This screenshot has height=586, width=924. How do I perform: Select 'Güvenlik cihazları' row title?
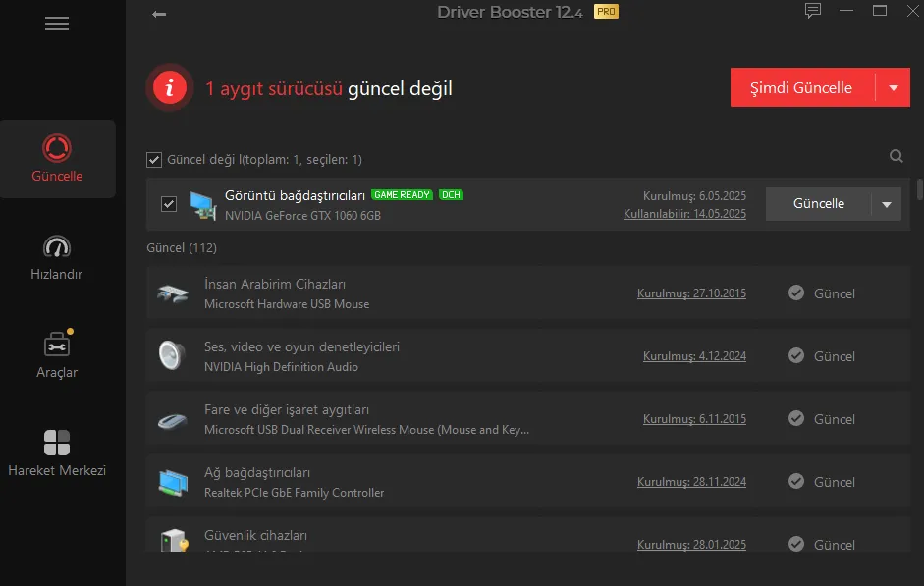point(255,535)
